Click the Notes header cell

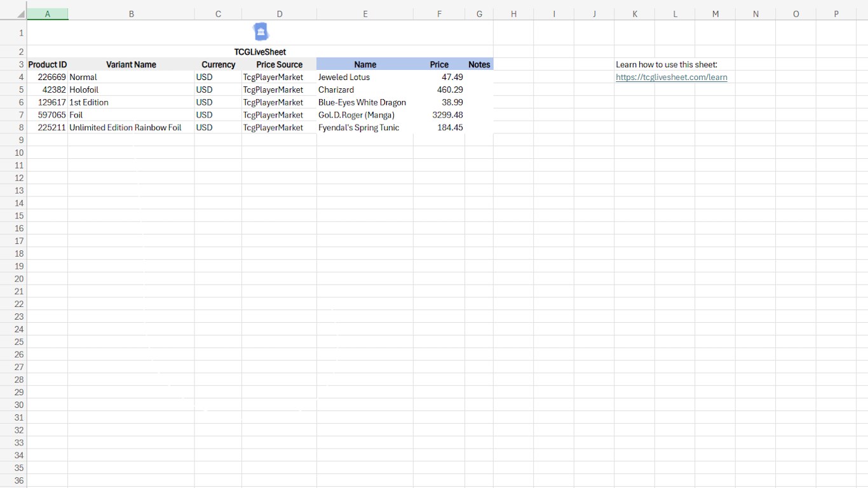point(479,64)
